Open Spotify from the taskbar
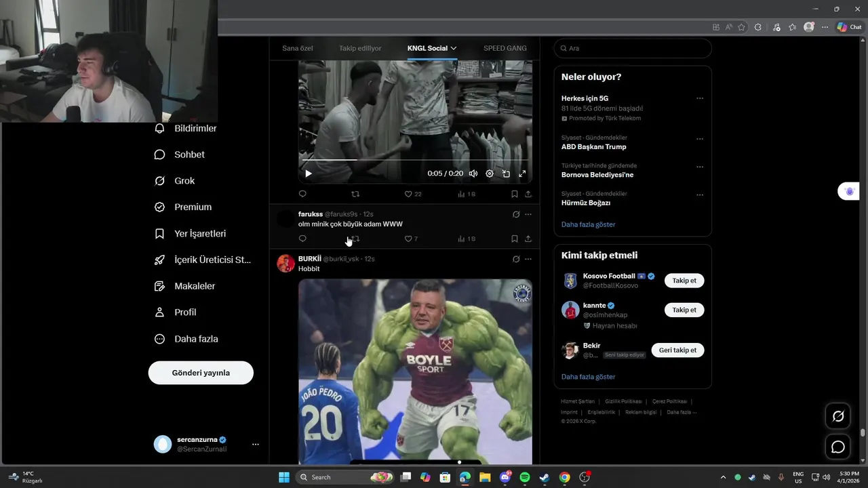This screenshot has height=488, width=868. [x=525, y=477]
